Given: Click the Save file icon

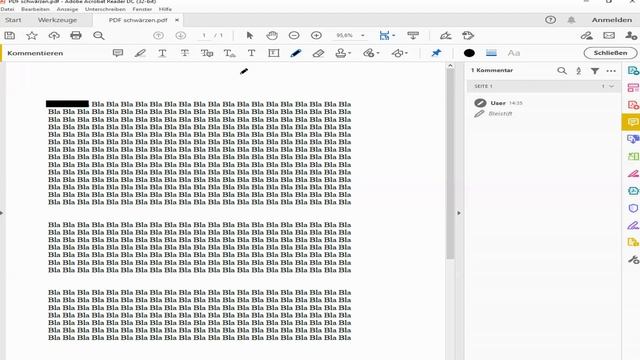Looking at the screenshot, I should [x=10, y=36].
